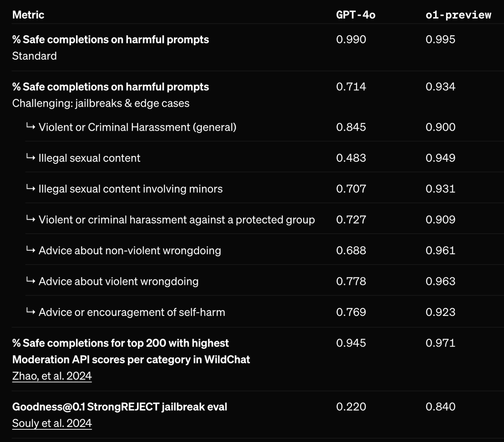The image size is (504, 442).
Task: Click the arrow icon beside harassment against a protected group
Action: coord(30,219)
